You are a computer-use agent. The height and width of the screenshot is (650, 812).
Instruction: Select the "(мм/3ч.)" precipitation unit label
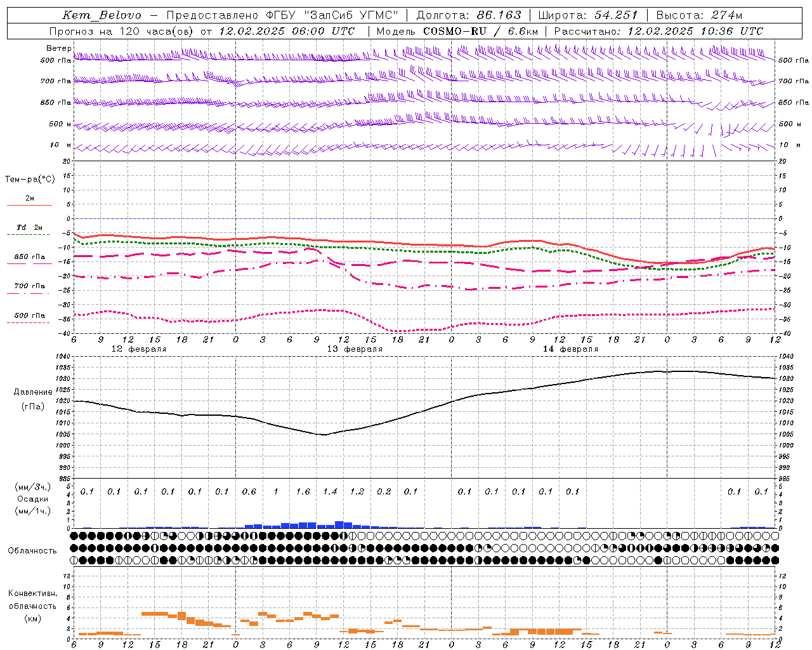32,487
